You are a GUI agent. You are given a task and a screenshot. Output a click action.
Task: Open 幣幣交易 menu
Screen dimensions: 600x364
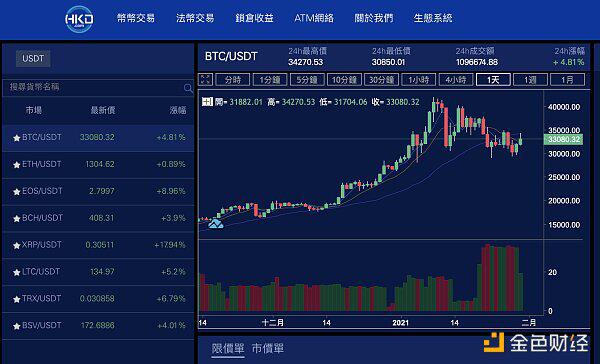(136, 18)
